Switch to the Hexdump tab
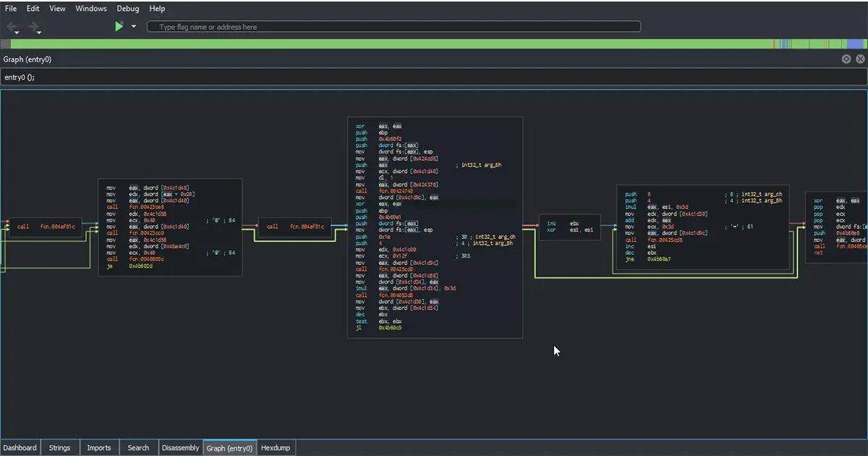Image resolution: width=868 pixels, height=456 pixels. pyautogui.click(x=275, y=447)
